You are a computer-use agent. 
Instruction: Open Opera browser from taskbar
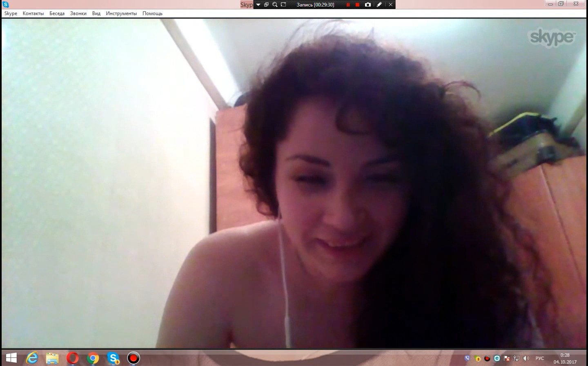point(73,358)
